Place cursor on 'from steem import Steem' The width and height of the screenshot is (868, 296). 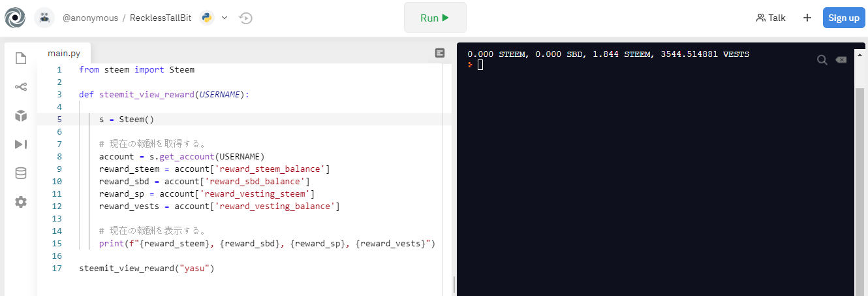pyautogui.click(x=136, y=70)
